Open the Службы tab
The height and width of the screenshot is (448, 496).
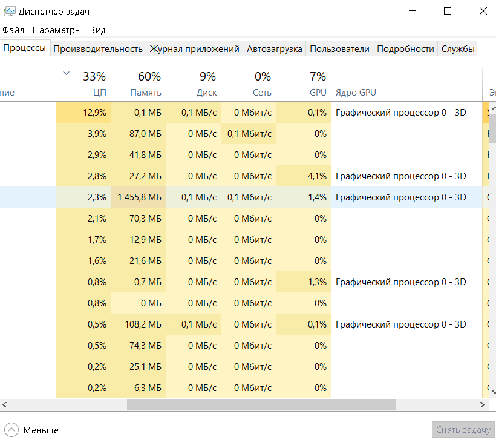click(458, 49)
